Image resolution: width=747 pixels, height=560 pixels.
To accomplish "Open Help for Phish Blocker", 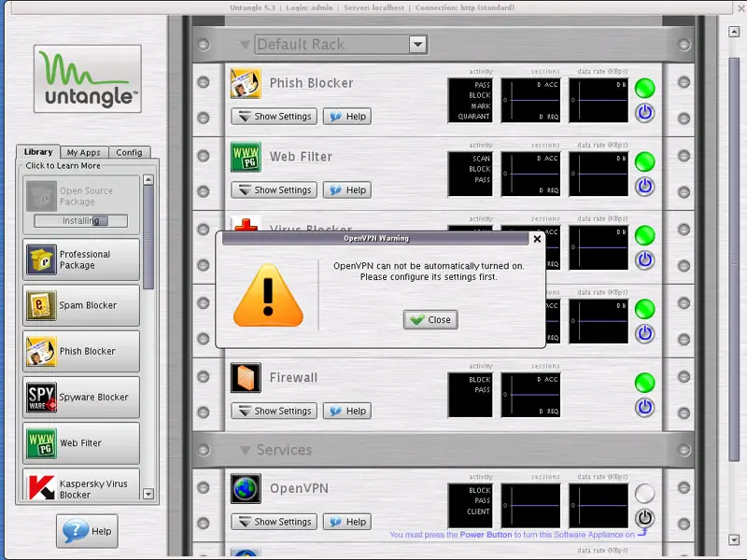I will coord(347,116).
